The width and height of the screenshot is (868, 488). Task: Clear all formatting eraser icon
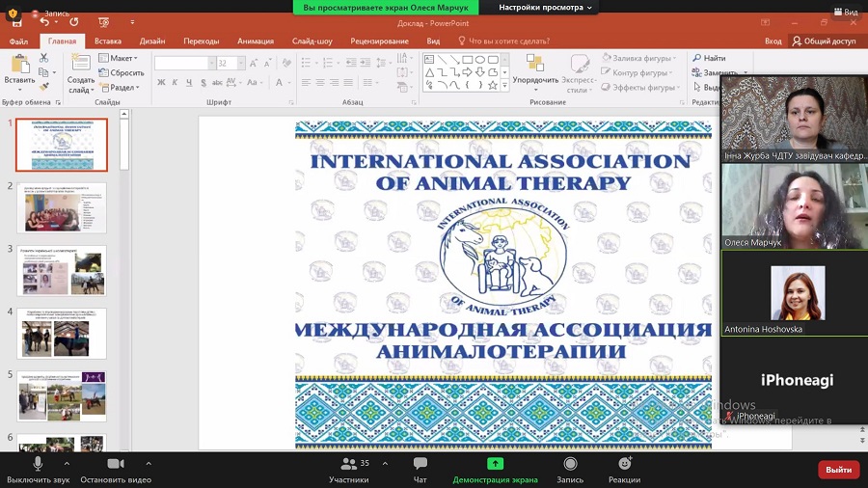(x=286, y=63)
